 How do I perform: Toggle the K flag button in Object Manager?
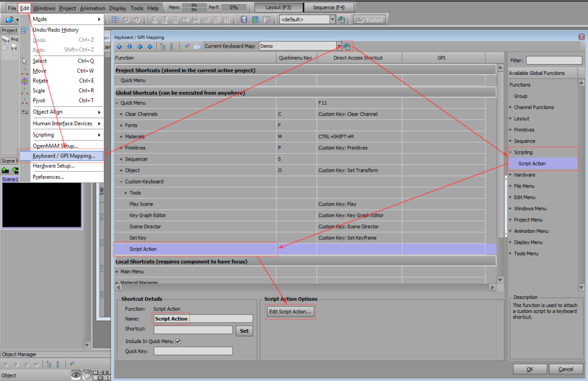click(x=100, y=377)
